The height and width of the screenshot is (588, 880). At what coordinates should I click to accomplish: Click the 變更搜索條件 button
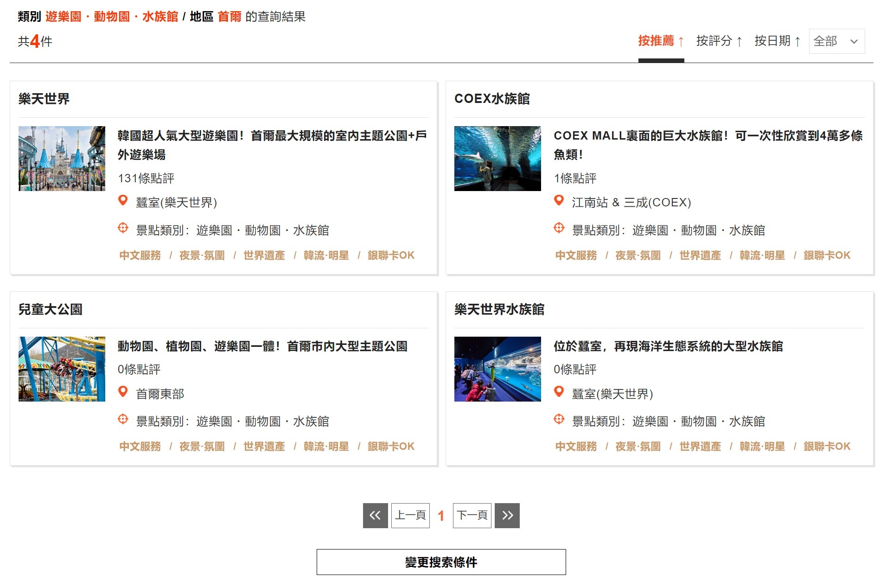(441, 562)
